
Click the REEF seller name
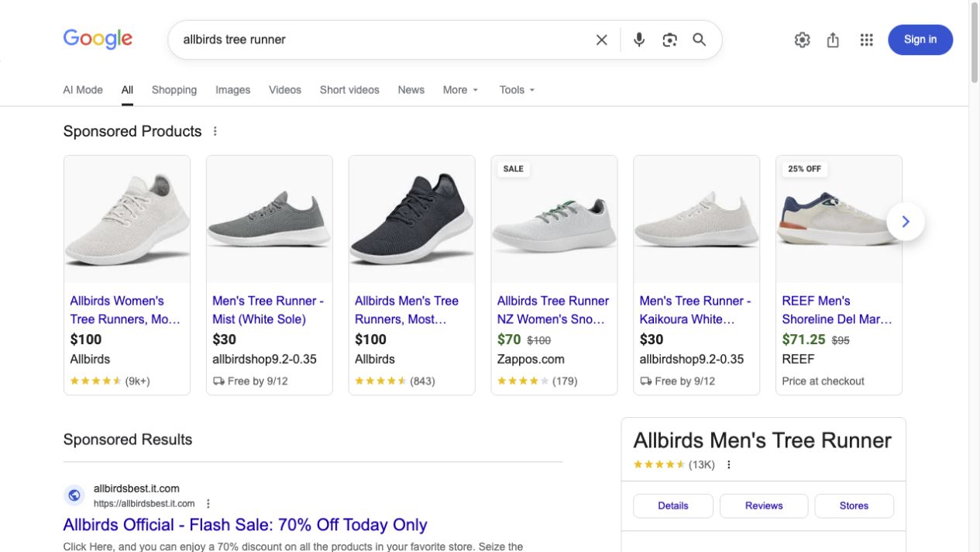click(x=798, y=359)
